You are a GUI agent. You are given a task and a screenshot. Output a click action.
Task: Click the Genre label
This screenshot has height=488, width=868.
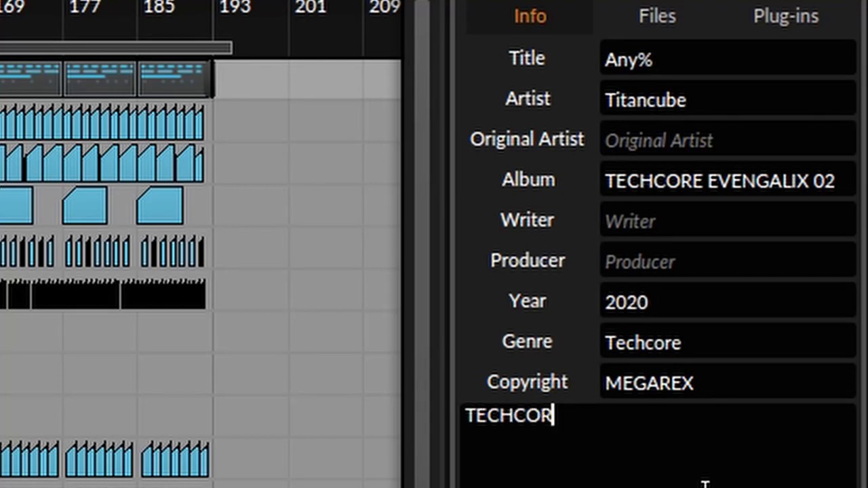click(x=527, y=342)
